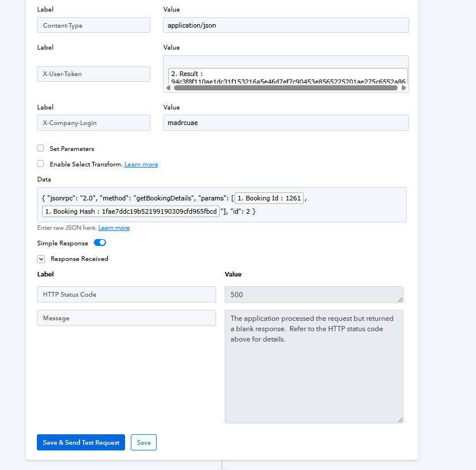The width and height of the screenshot is (476, 470).
Task: Click the white Save button
Action: pyautogui.click(x=143, y=442)
